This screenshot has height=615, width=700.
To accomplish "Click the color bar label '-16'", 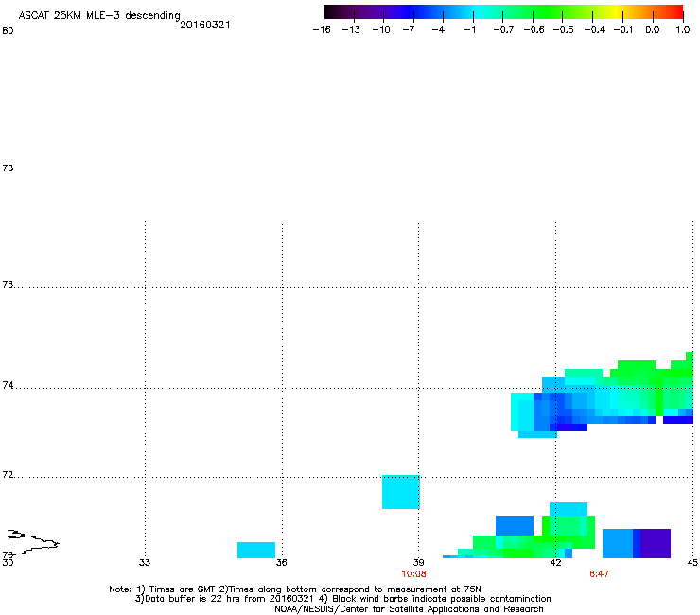I will click(322, 30).
